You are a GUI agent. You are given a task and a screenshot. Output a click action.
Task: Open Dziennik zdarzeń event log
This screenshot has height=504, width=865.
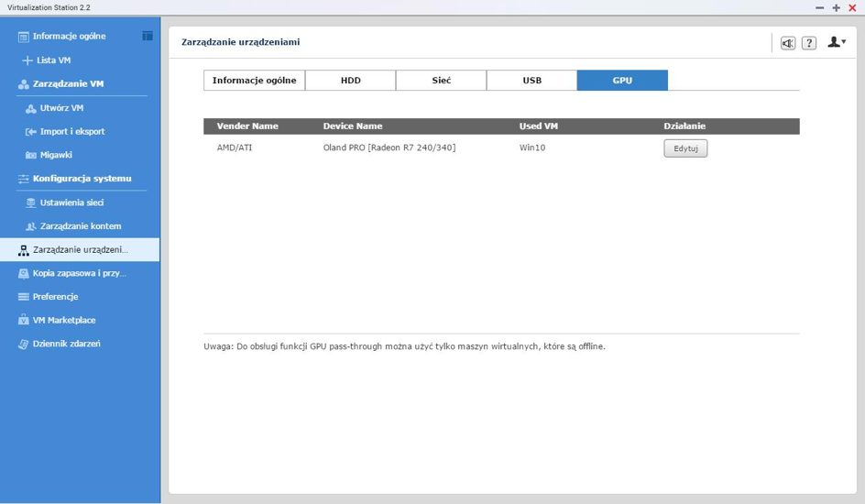(x=66, y=345)
